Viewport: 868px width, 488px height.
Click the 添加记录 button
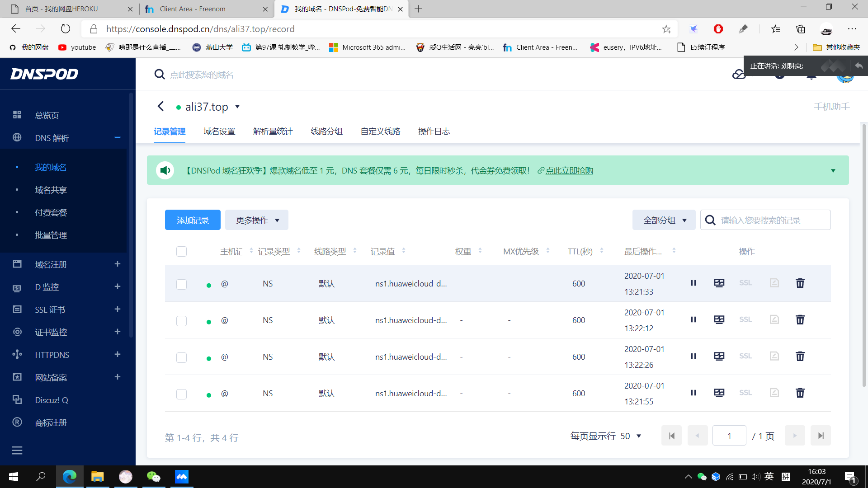193,220
